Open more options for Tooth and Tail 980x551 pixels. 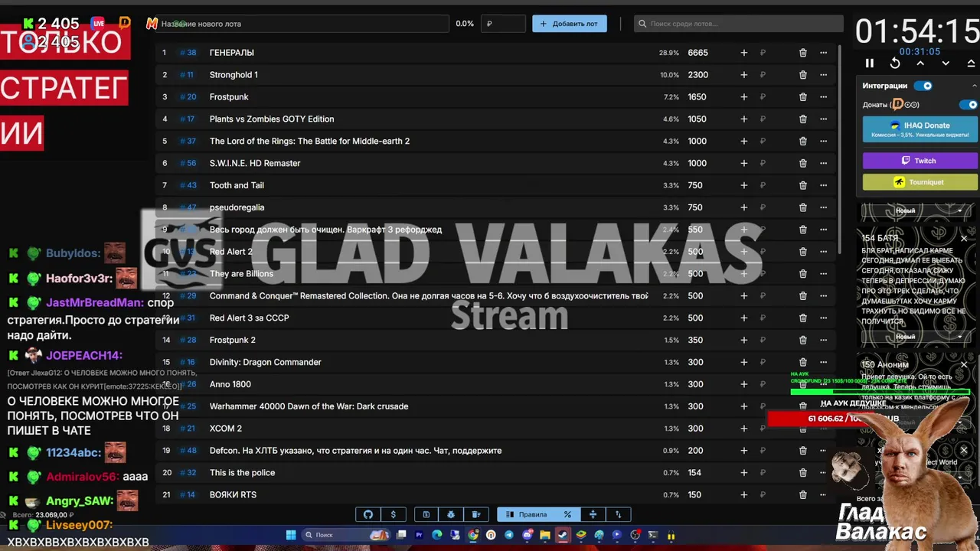click(824, 185)
